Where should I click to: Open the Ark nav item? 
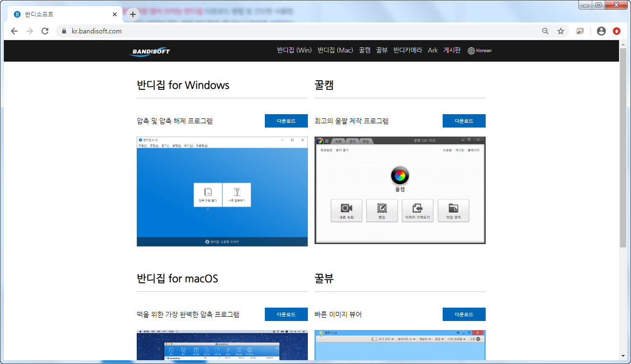433,50
